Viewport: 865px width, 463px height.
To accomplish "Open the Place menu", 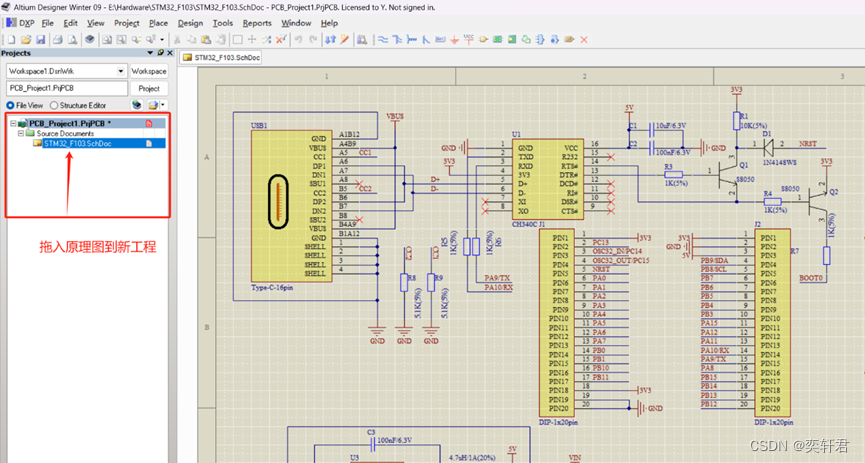I will (158, 23).
